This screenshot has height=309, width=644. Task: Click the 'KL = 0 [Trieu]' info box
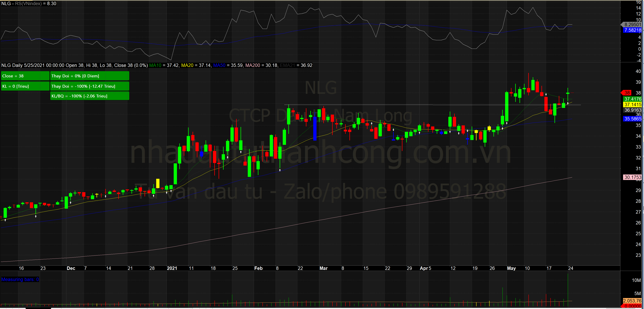(x=25, y=86)
